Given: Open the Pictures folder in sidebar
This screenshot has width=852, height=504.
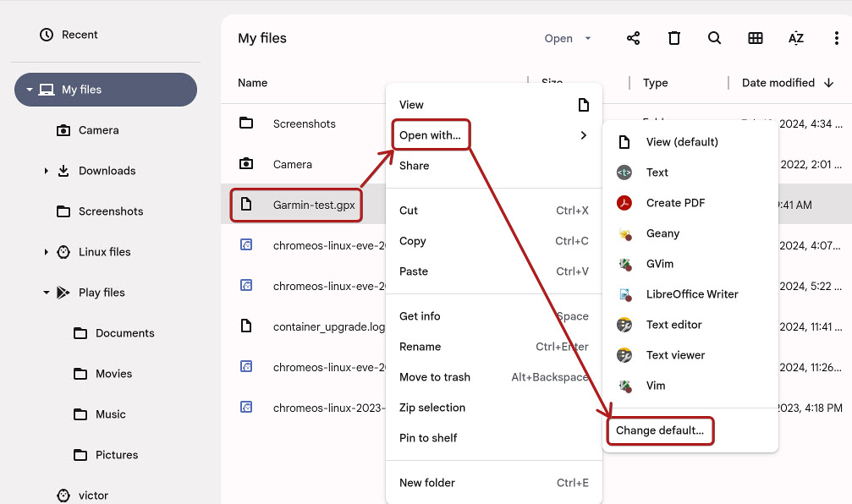Looking at the screenshot, I should pyautogui.click(x=117, y=455).
